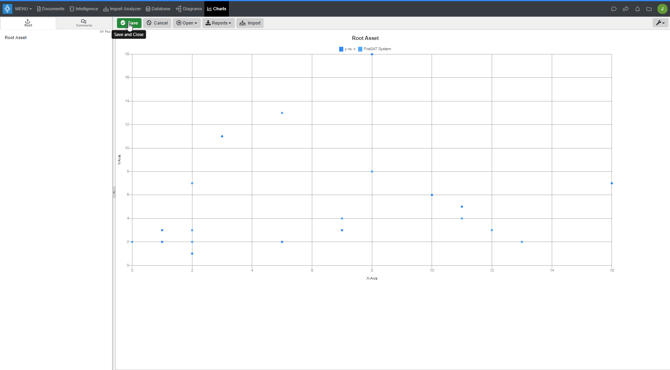Click the share arrow icon
Image resolution: width=670 pixels, height=370 pixels.
[x=626, y=9]
